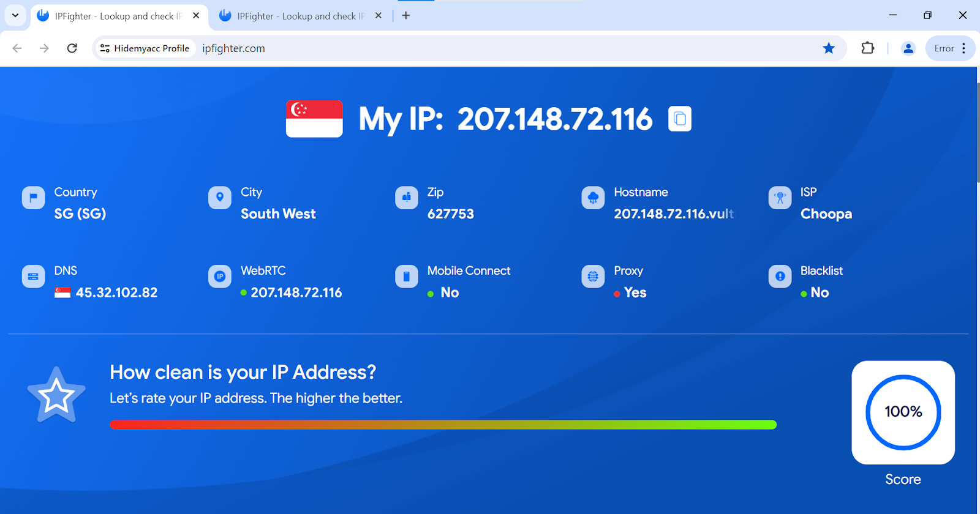Close the second IPFighter tab

379,16
